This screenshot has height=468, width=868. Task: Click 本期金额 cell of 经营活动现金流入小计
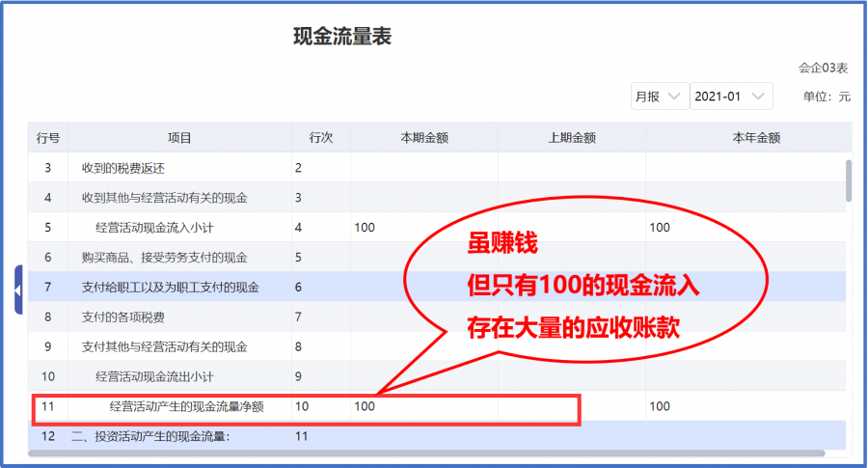pyautogui.click(x=424, y=228)
